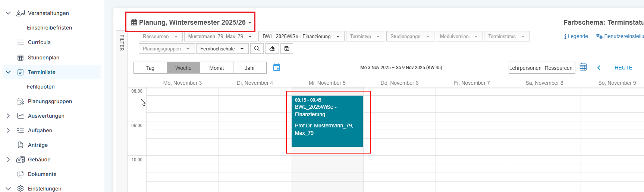Open the teal BWL_2025WiSe Finanzierung appointment
Image resolution: width=644 pixels, height=192 pixels.
click(327, 121)
